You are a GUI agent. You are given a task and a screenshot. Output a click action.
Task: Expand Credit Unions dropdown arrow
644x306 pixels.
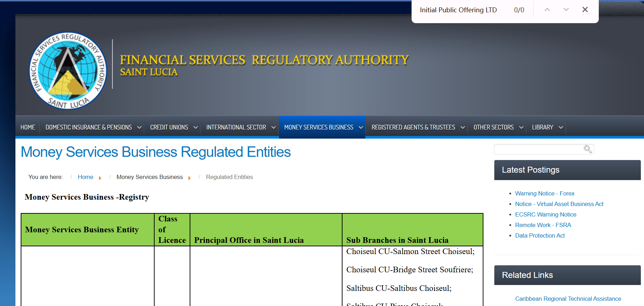coord(196,128)
